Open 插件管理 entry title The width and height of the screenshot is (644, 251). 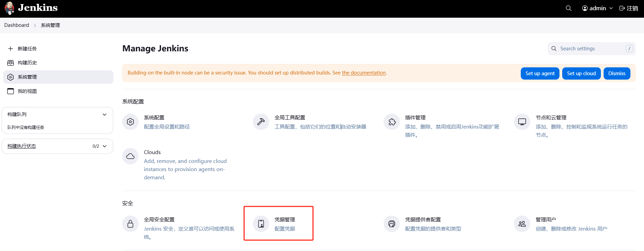(x=415, y=118)
